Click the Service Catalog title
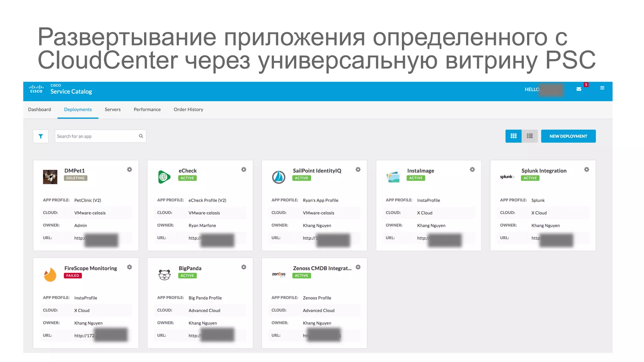The image size is (644, 362). 71,91
